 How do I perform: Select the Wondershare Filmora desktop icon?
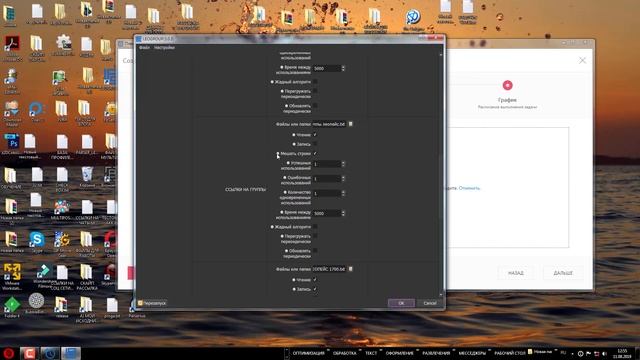[x=42, y=271]
